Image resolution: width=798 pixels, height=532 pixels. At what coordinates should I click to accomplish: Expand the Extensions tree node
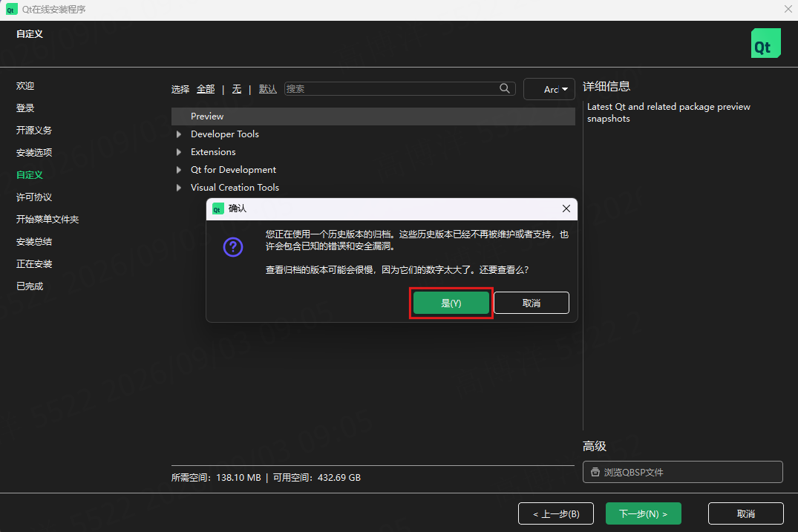coord(179,152)
